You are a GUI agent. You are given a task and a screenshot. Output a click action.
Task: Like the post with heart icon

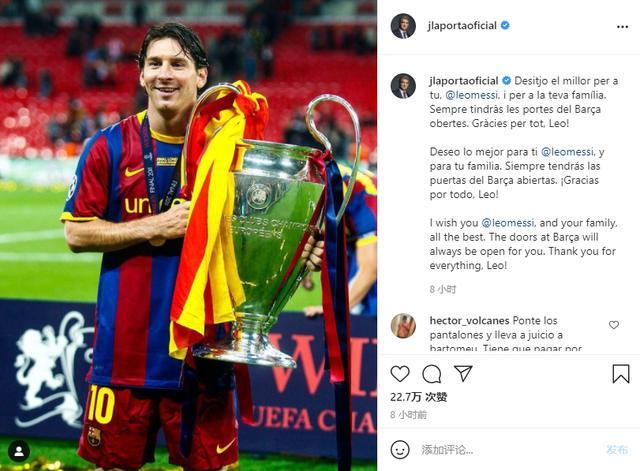400,373
